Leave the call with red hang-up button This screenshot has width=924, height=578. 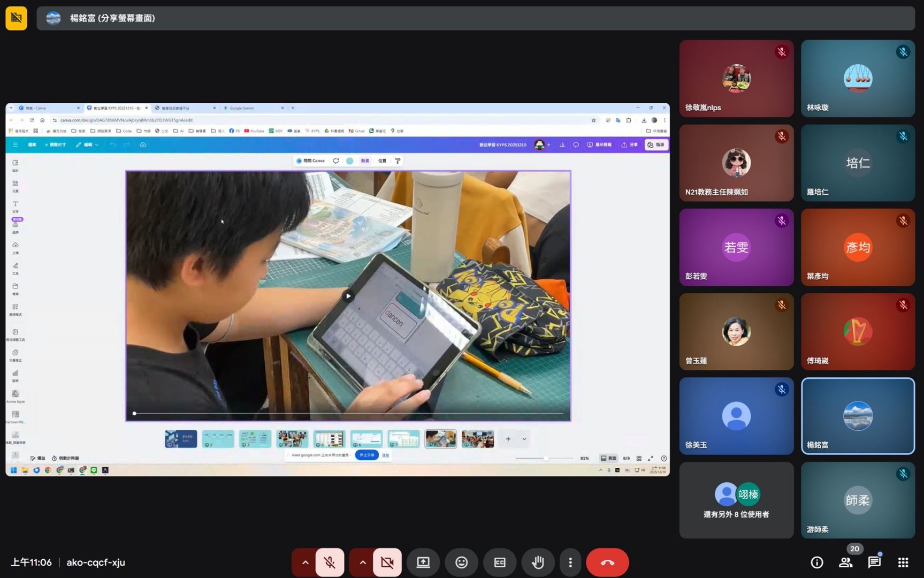pos(607,562)
